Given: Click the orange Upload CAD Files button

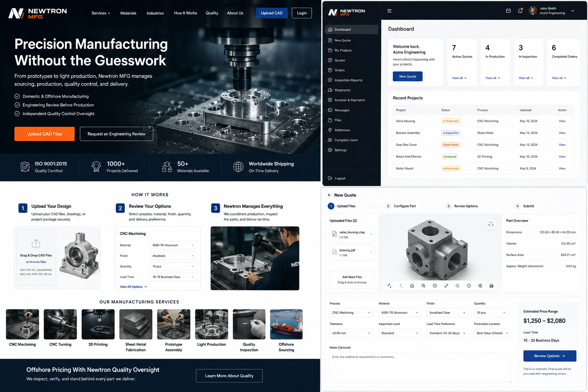Looking at the screenshot, I should coord(44,134).
